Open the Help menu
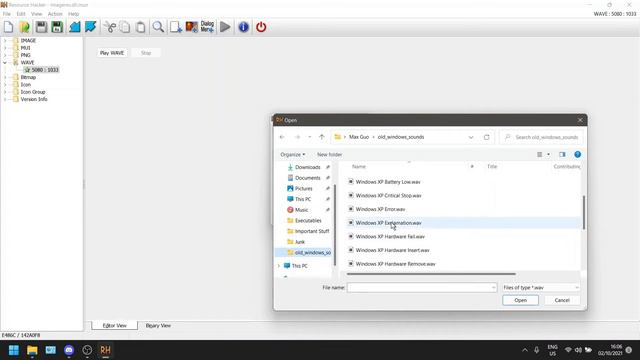 [73, 14]
